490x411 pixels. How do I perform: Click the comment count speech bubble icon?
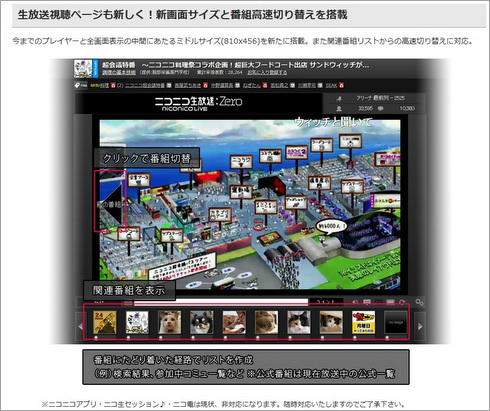click(380, 109)
